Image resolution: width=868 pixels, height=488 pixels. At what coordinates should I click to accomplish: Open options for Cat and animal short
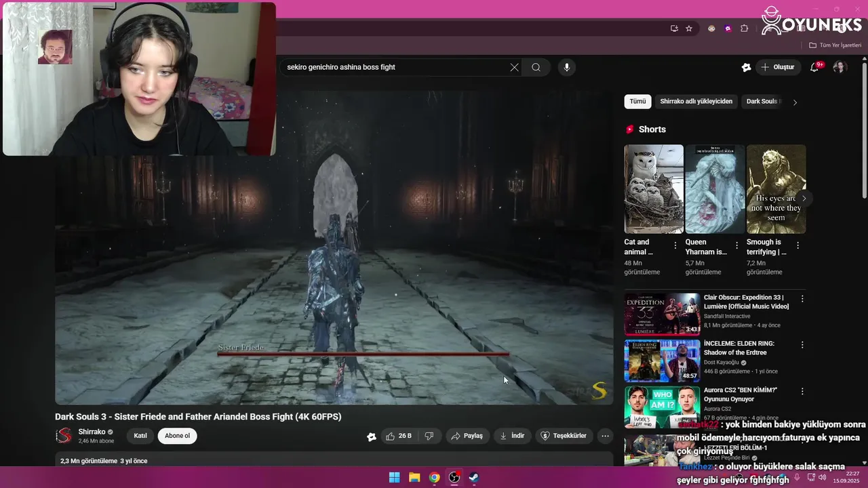pos(675,245)
